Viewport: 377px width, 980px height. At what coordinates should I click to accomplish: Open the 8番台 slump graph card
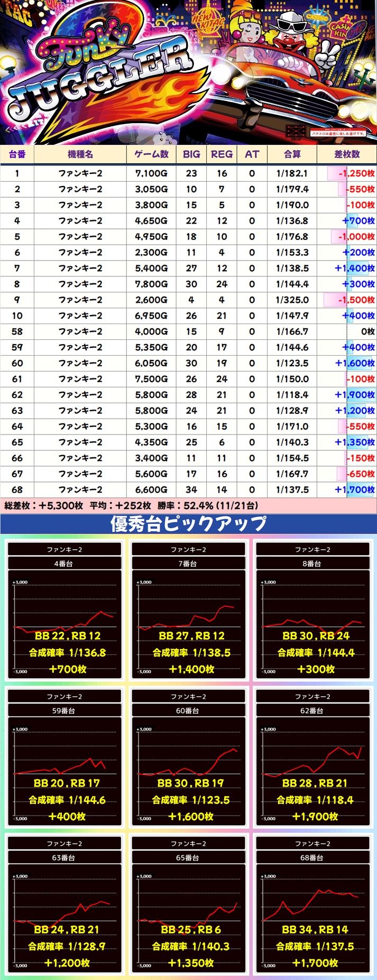coord(312,611)
